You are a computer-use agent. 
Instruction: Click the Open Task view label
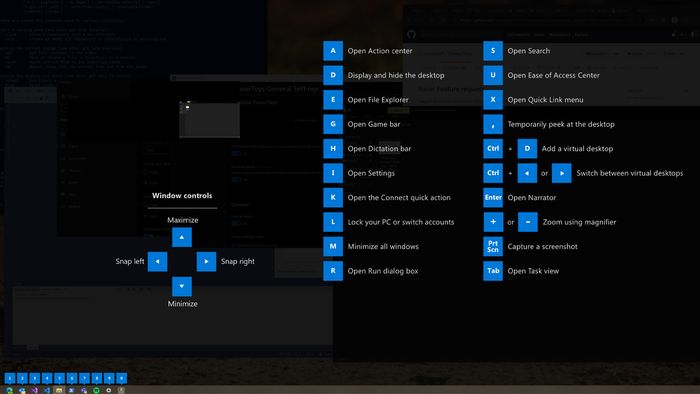click(x=533, y=271)
